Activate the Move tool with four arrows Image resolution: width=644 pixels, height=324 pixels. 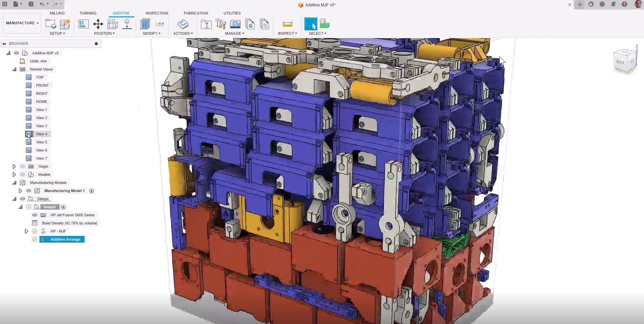(x=98, y=24)
